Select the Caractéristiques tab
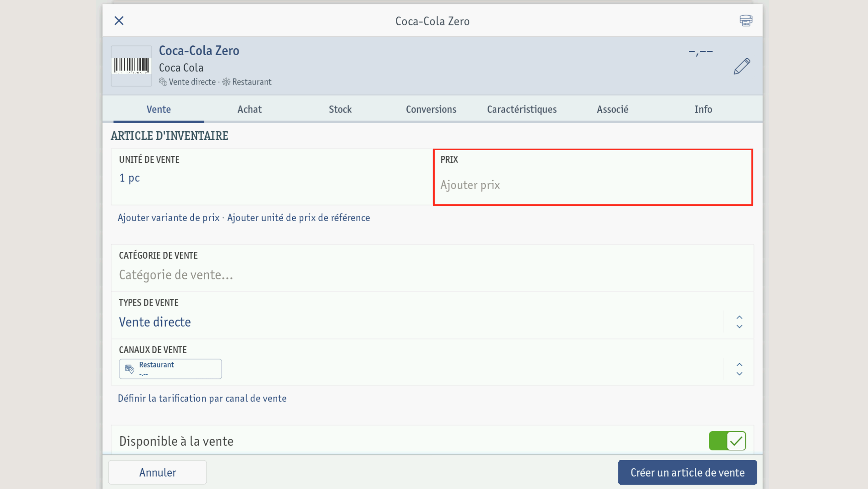The width and height of the screenshot is (868, 489). [522, 109]
